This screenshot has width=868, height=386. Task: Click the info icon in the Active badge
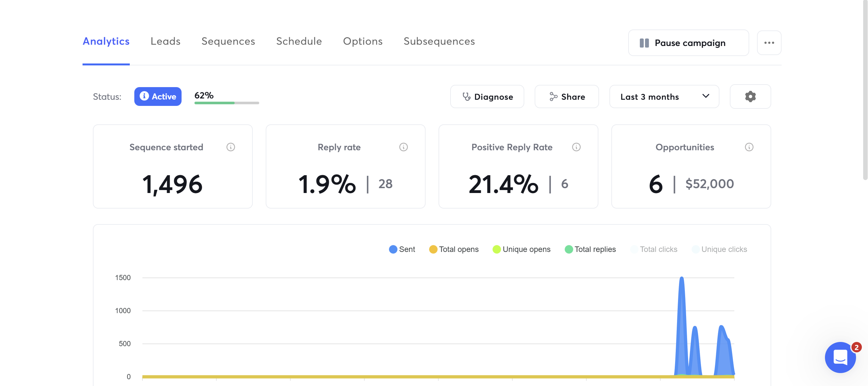[144, 96]
